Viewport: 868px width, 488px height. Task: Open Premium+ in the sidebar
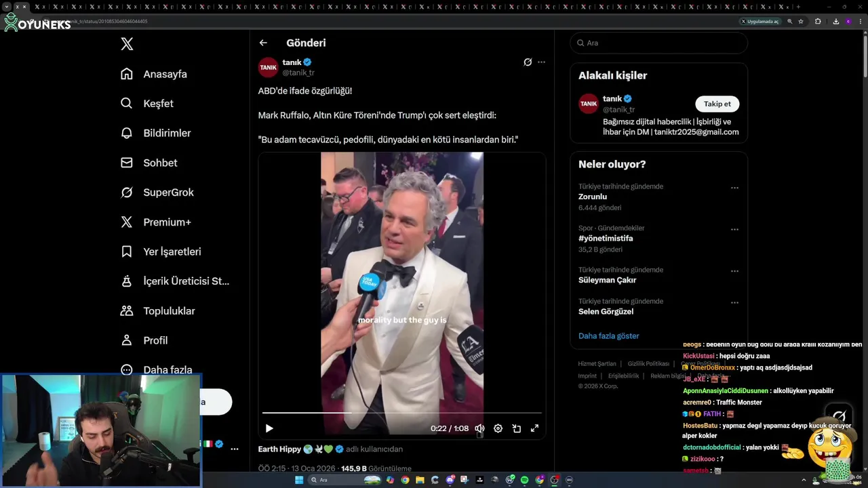click(156, 222)
